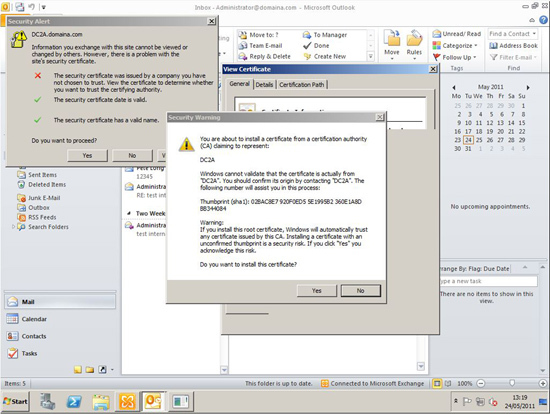Switch to Normal view in the status bar

pyautogui.click(x=437, y=383)
